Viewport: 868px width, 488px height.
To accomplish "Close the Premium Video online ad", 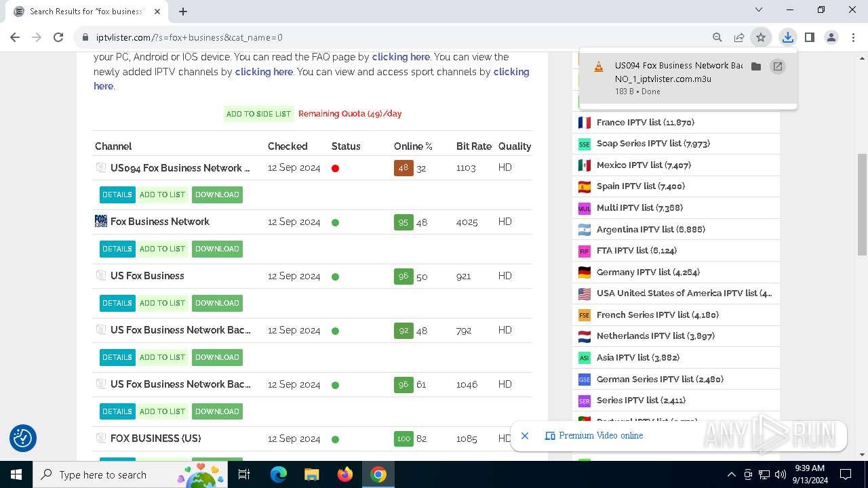I will click(x=525, y=436).
